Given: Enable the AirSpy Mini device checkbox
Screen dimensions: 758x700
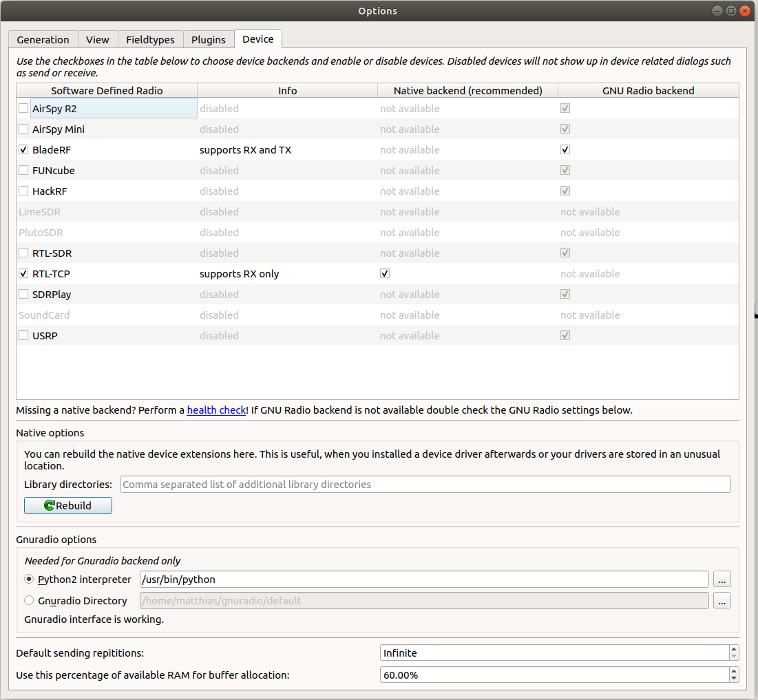Looking at the screenshot, I should 23,129.
